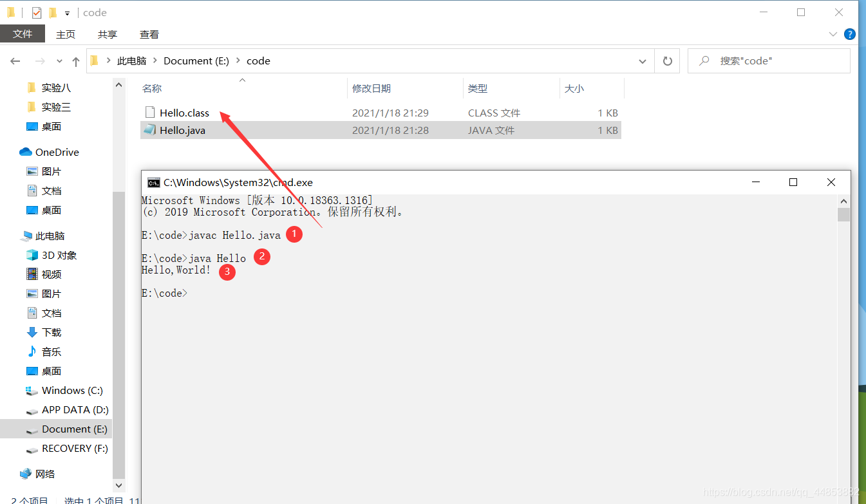
Task: Go back with the left arrow
Action: coord(15,61)
